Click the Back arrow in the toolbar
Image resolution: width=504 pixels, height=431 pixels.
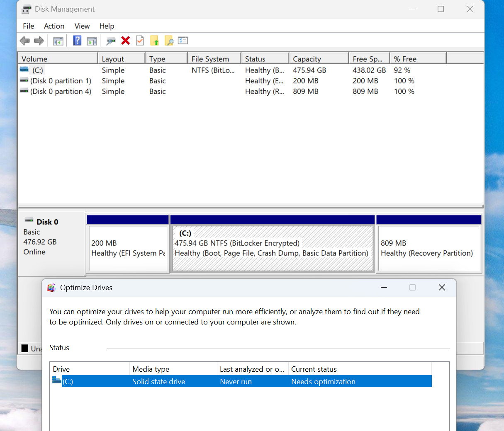(25, 41)
